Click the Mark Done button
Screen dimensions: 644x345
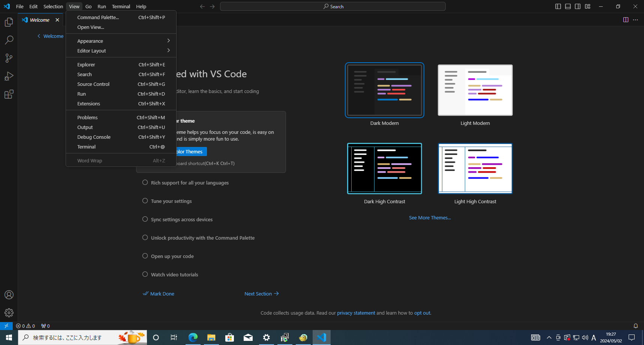(158, 294)
